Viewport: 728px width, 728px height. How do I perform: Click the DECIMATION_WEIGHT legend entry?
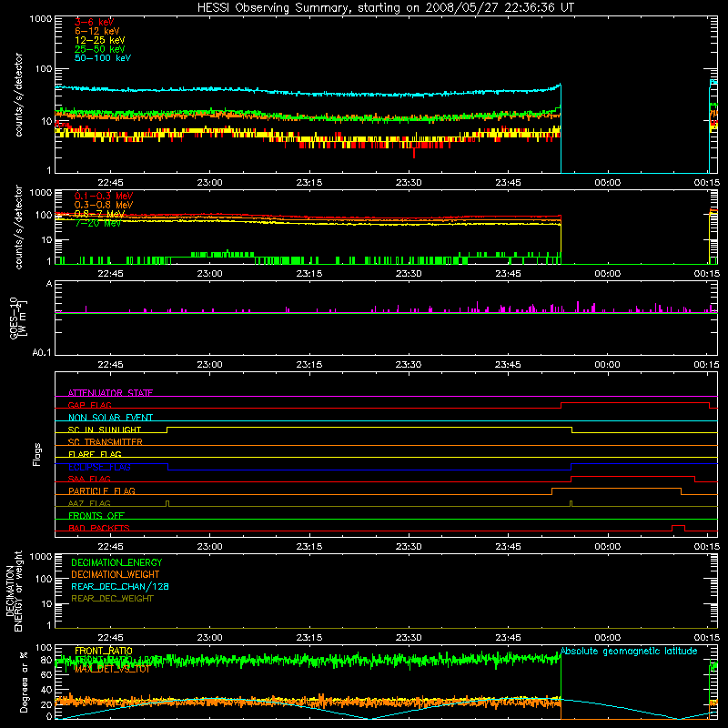pos(116,574)
